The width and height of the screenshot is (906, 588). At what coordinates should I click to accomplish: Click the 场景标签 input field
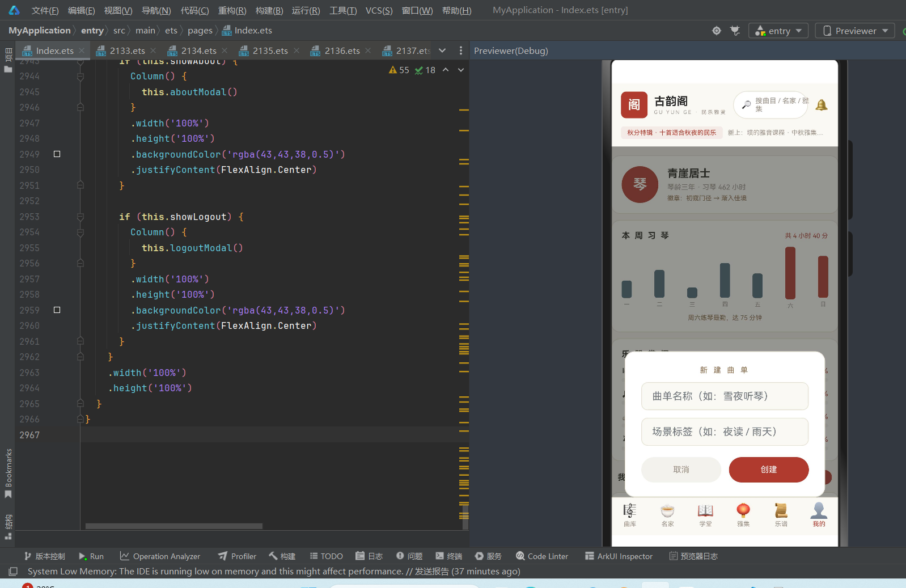725,432
